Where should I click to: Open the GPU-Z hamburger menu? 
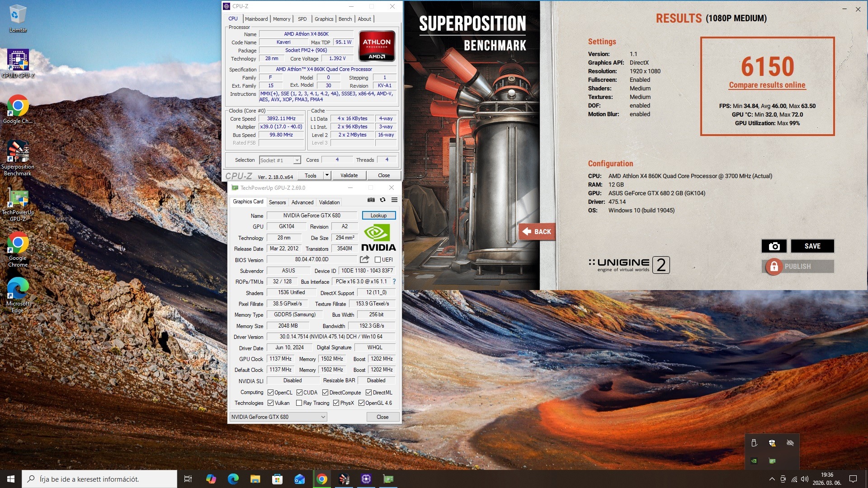coord(394,200)
